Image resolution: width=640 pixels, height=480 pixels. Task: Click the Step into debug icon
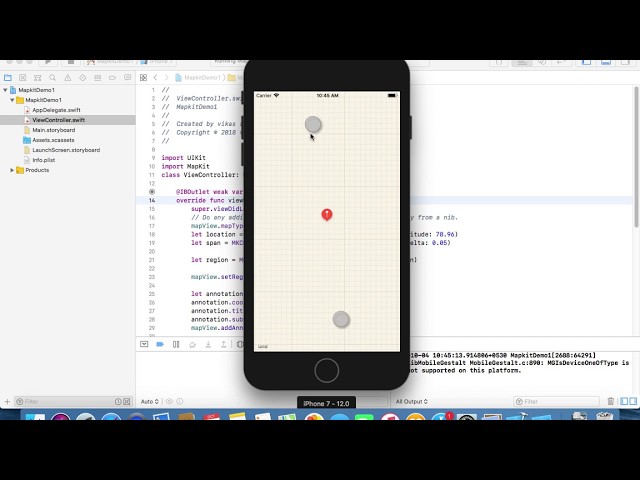coord(208,344)
